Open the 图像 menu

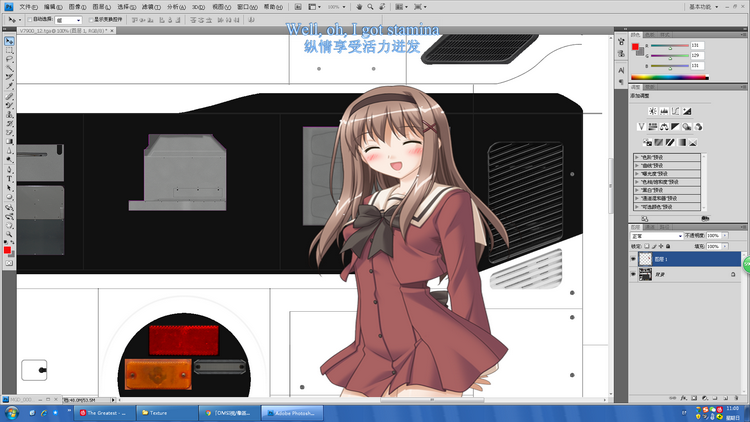(x=77, y=7)
